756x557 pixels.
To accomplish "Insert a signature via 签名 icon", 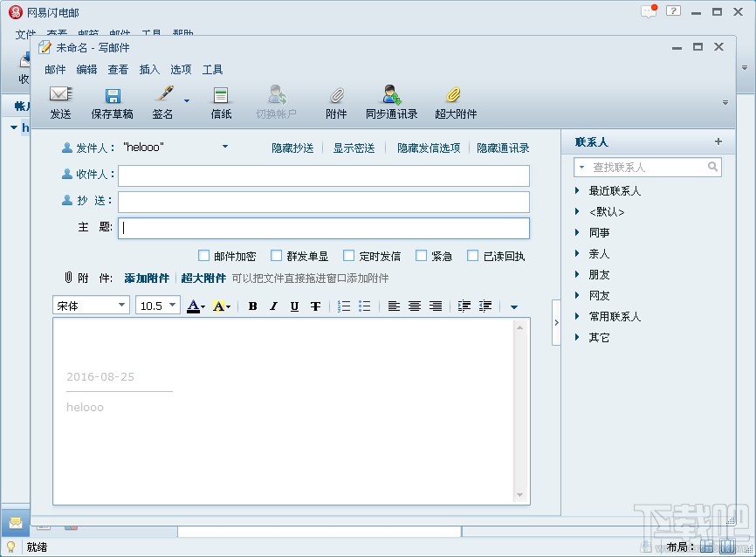I will 165,93.
